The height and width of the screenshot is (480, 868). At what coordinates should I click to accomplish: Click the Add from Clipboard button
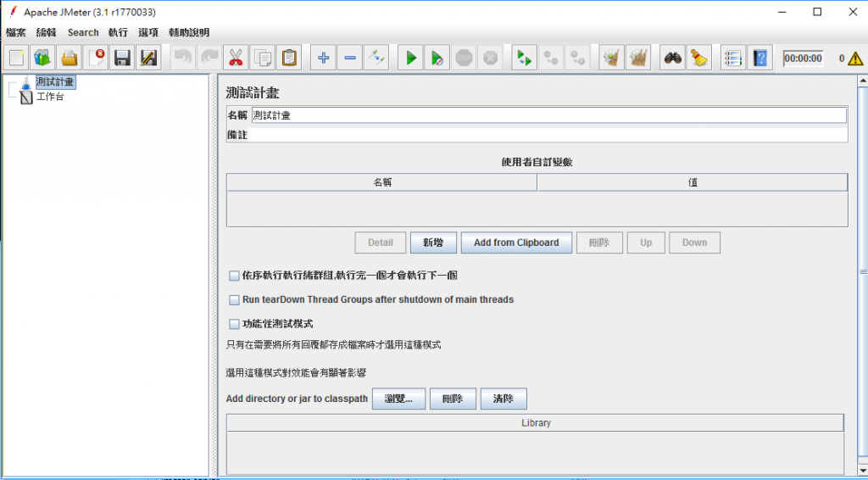pyautogui.click(x=516, y=243)
